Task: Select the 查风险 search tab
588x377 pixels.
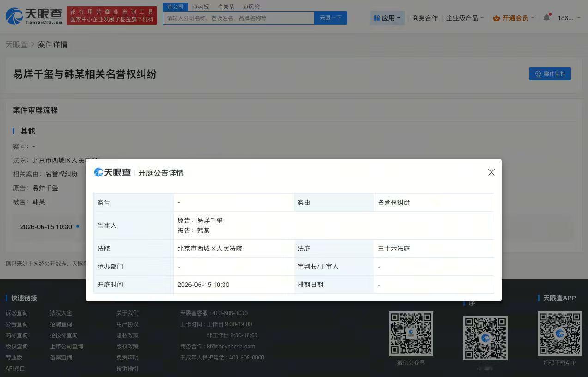Action: tap(251, 7)
